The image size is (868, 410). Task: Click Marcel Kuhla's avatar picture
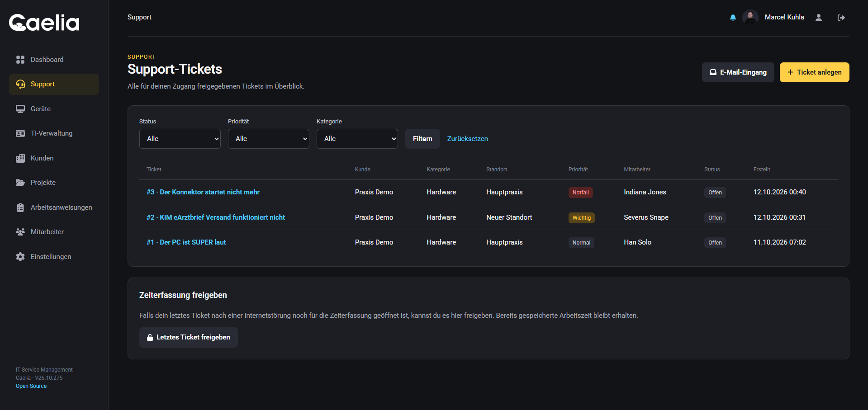(750, 18)
